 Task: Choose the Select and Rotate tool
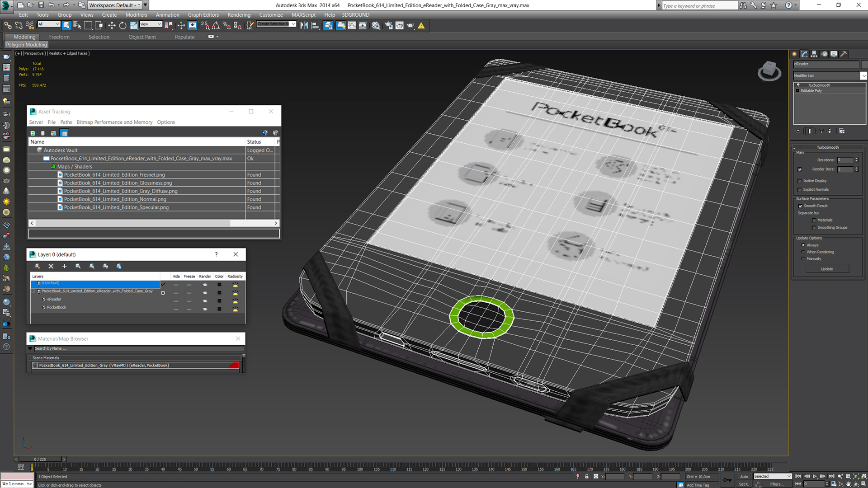click(123, 25)
